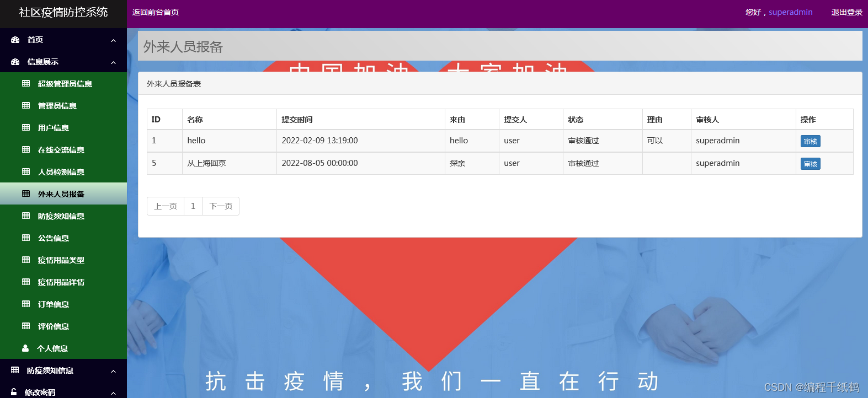This screenshot has height=398, width=868.
Task: Click table icon next to 超级管理员信息
Action: pyautogui.click(x=26, y=84)
